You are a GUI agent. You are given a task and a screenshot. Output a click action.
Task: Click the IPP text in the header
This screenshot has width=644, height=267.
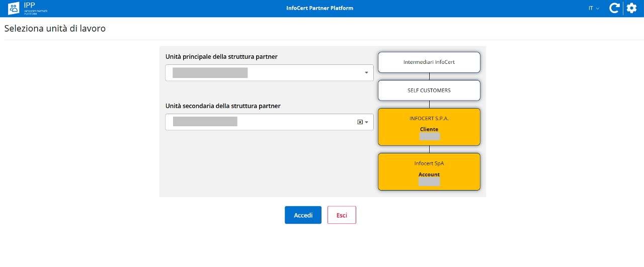(x=30, y=5)
